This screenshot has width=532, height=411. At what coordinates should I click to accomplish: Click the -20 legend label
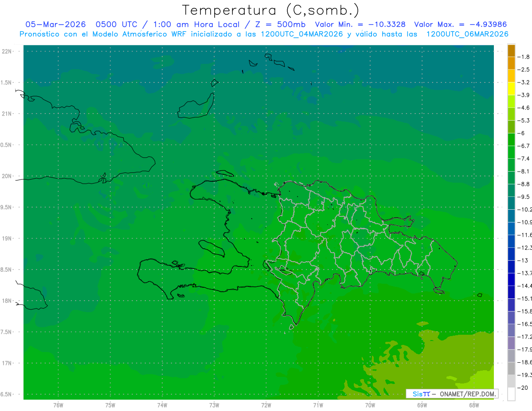[524, 388]
